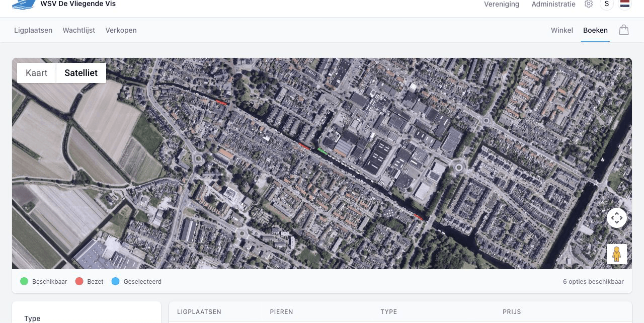This screenshot has width=644, height=323.
Task: Click the Type filter label
Action: [32, 318]
